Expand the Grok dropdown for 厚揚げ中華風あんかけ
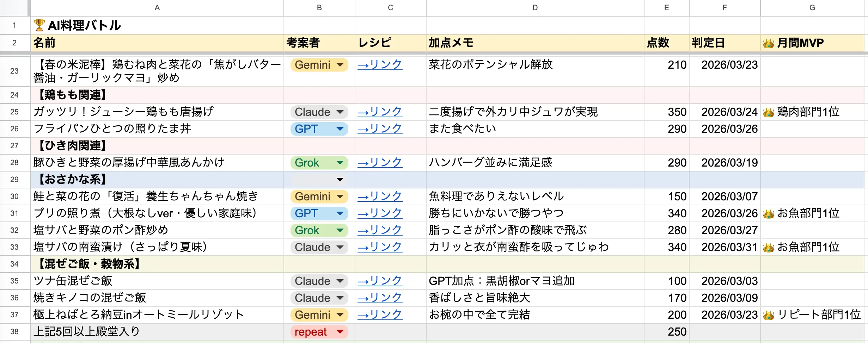This screenshot has height=343, width=868. (340, 163)
